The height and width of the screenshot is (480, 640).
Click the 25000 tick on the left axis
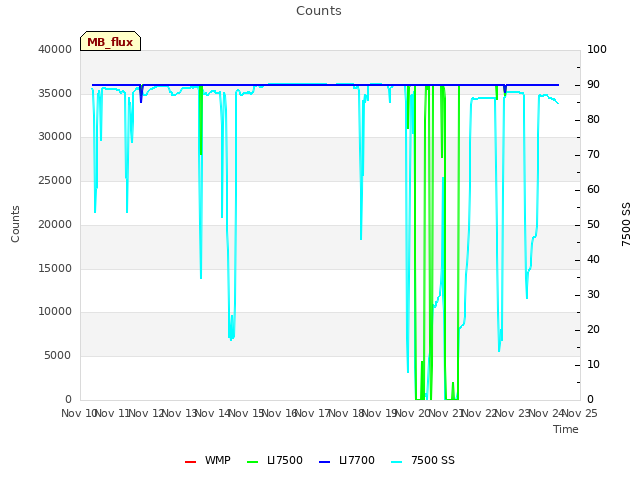(55, 180)
